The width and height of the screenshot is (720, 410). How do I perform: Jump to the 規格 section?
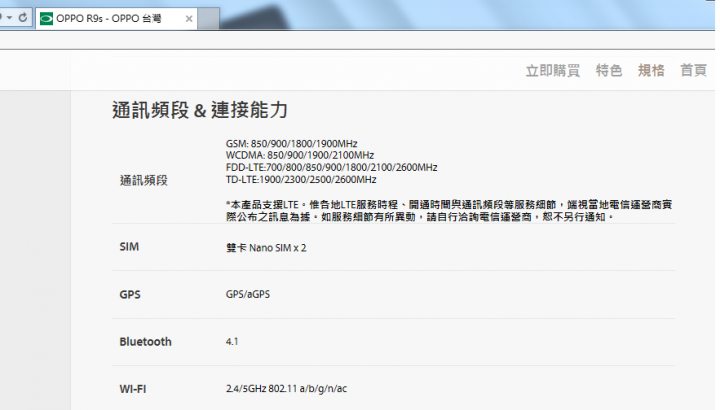[x=651, y=71]
